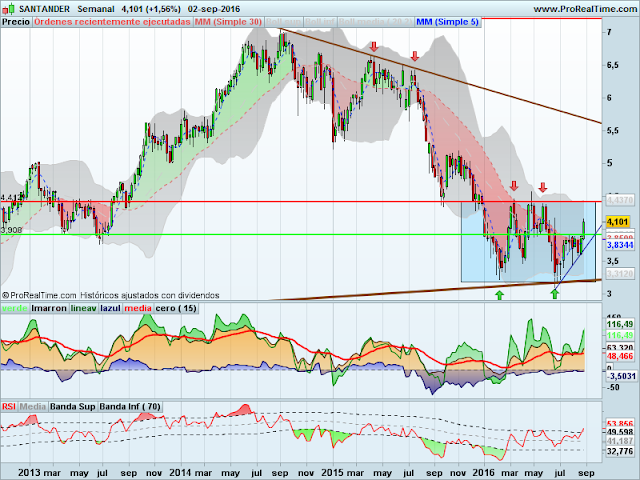This screenshot has height=480, width=640.
Task: Click the 02-sep-2016 date text
Action: (x=214, y=9)
